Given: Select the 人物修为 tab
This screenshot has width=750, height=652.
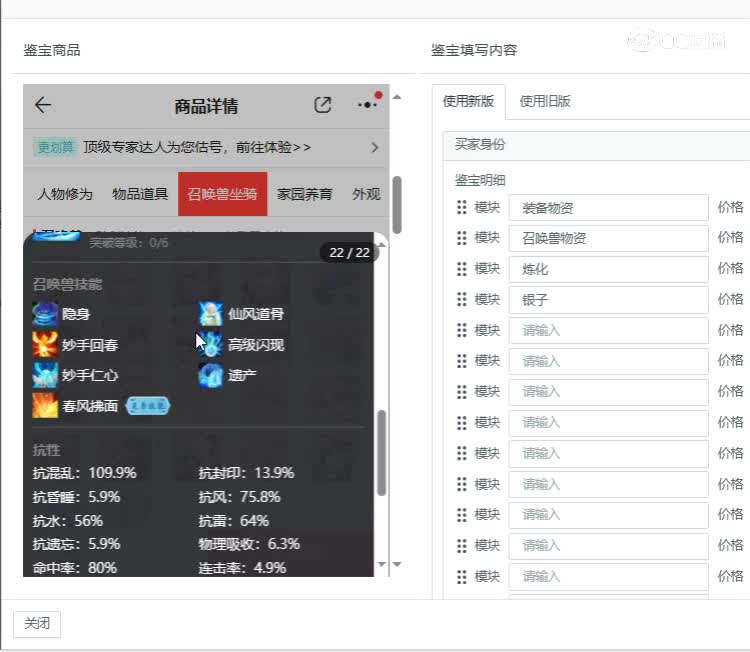Looking at the screenshot, I should tap(65, 194).
